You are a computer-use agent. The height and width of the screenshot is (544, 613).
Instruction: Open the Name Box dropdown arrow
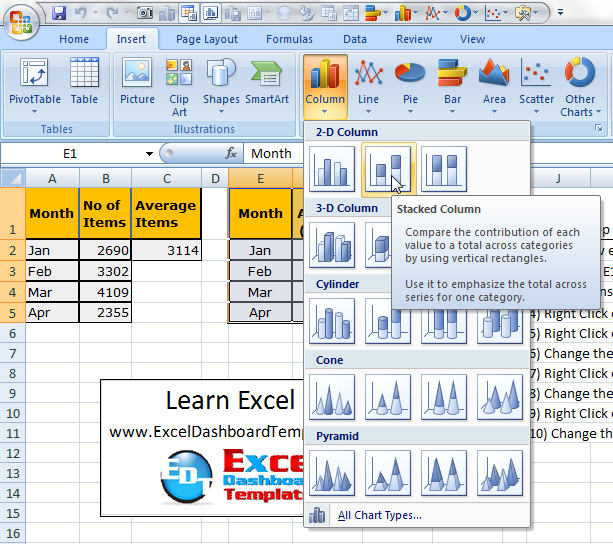pos(149,154)
